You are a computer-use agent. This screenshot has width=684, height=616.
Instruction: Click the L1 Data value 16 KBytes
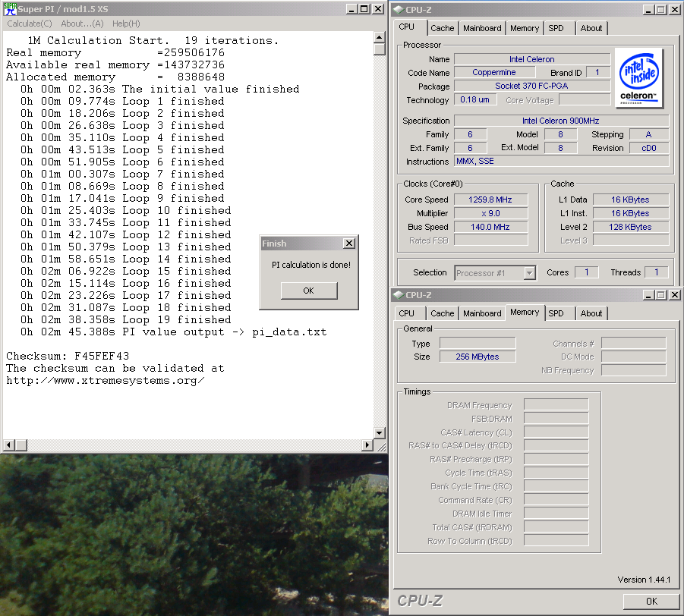tap(630, 200)
